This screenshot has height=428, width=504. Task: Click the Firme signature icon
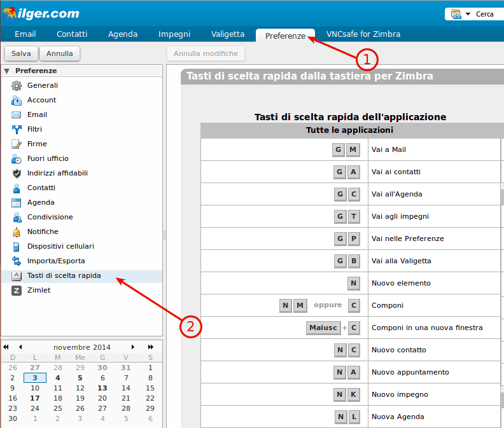(17, 144)
